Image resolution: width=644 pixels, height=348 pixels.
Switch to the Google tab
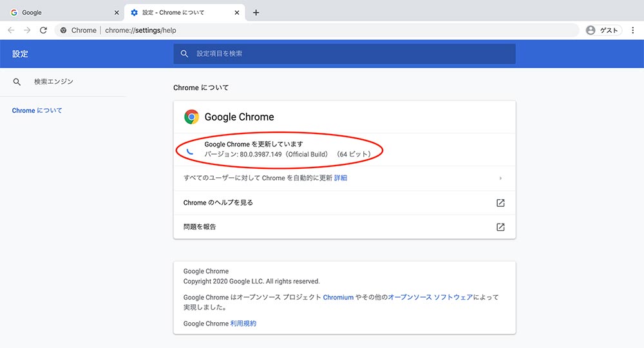coord(62,12)
